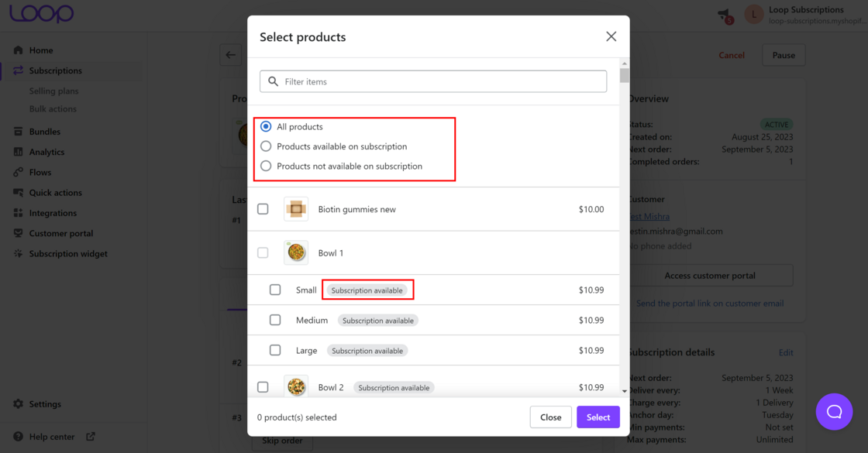Screen dimensions: 868x453
Task: Open notifications megaphone icon
Action: 725,15
